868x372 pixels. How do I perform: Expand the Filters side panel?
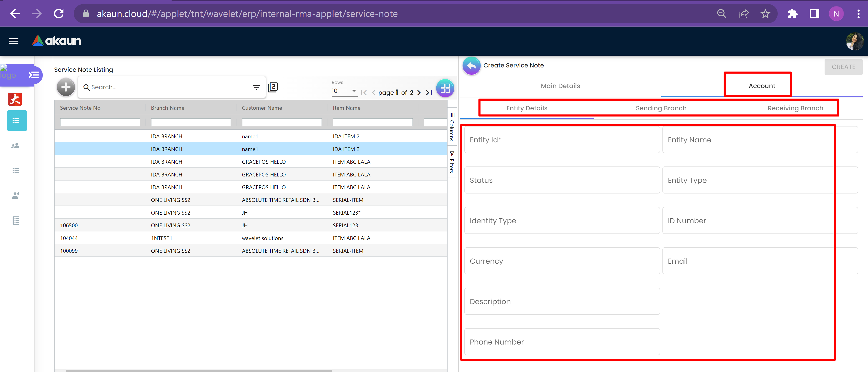tap(452, 162)
